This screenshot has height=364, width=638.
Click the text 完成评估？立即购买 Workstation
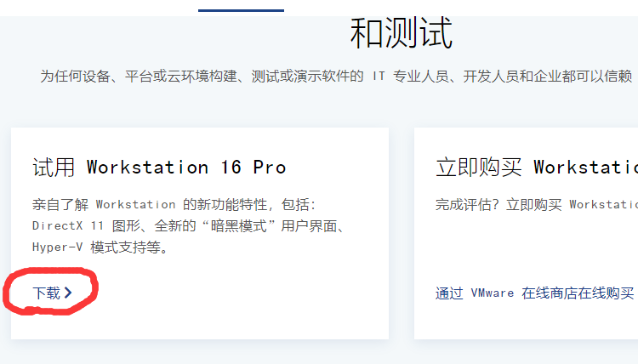537,204
